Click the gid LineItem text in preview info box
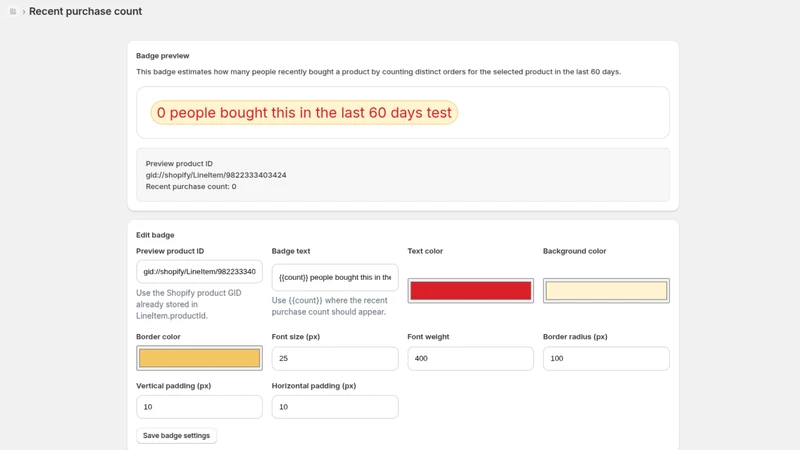800x450 pixels. point(216,175)
